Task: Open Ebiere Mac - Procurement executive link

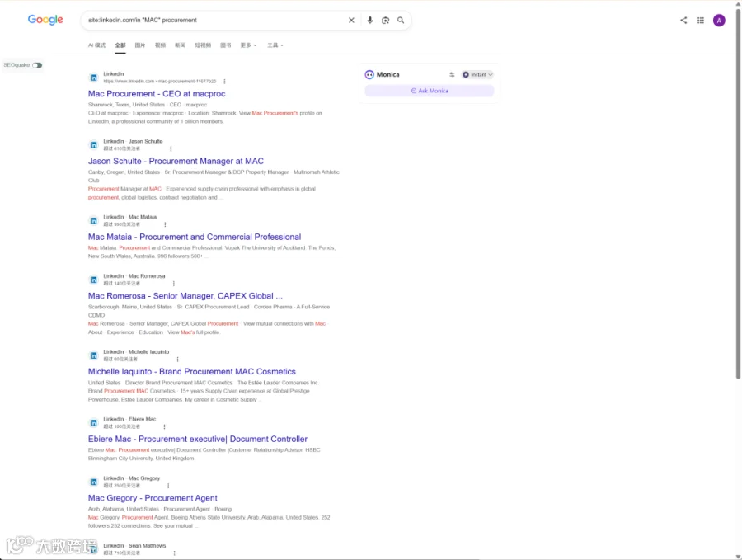Action: (x=198, y=440)
